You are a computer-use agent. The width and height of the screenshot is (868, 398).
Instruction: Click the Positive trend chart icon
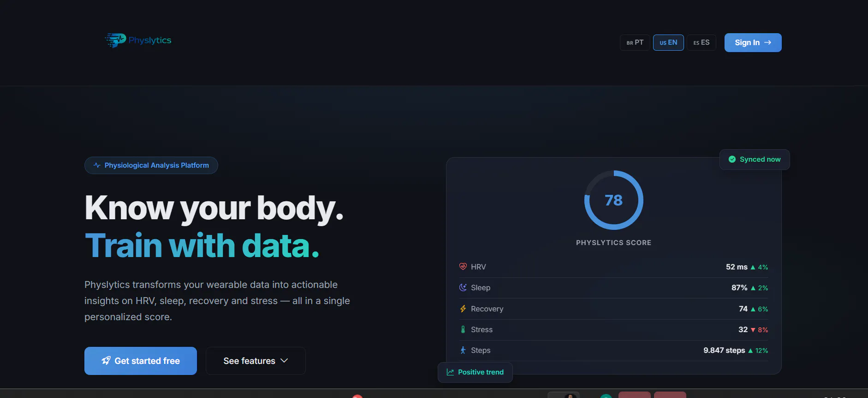[x=450, y=372]
